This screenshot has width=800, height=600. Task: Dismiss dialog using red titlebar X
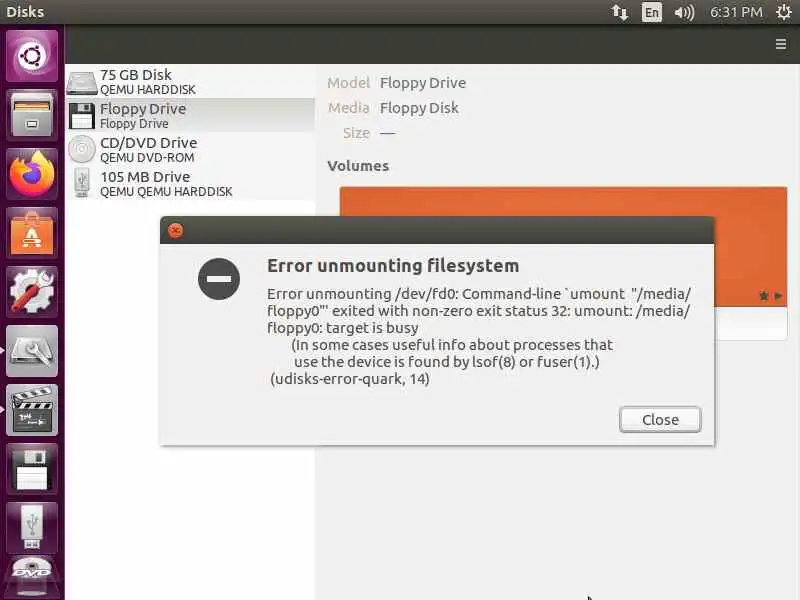tap(176, 231)
